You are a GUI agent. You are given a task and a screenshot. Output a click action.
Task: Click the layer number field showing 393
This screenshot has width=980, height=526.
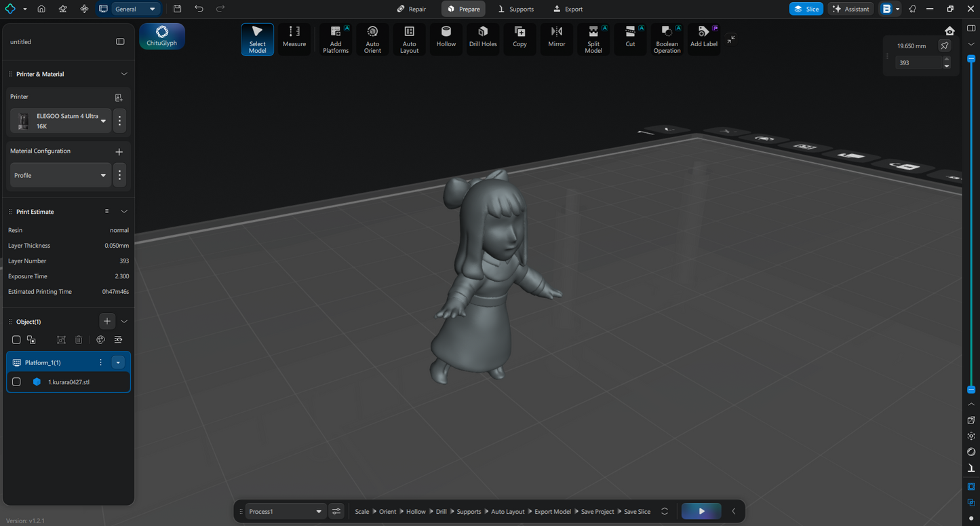click(918, 62)
